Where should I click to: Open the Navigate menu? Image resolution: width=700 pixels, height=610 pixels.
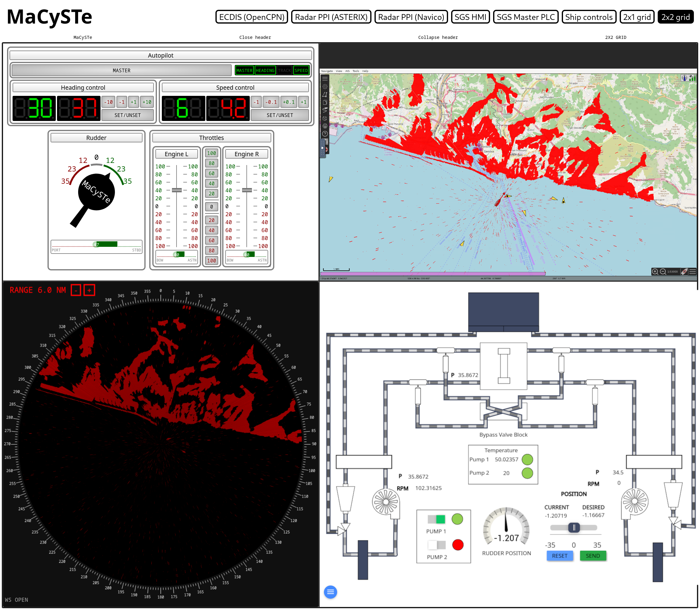click(327, 71)
